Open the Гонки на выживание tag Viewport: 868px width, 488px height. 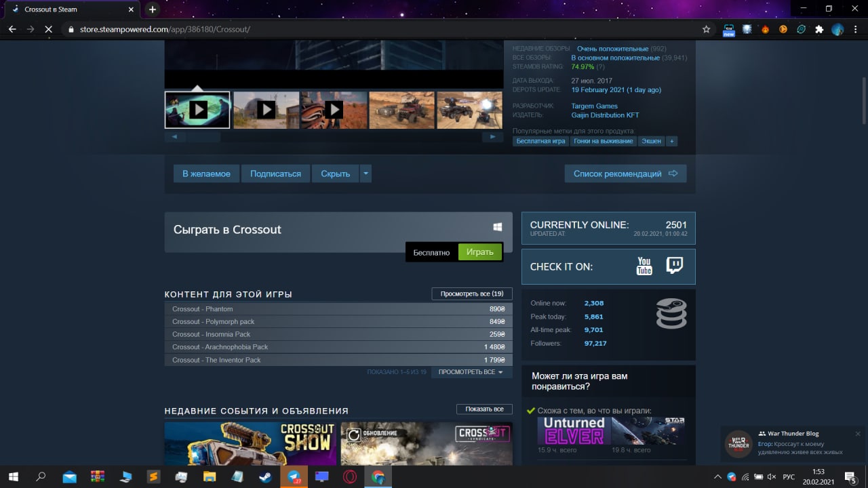tap(603, 141)
